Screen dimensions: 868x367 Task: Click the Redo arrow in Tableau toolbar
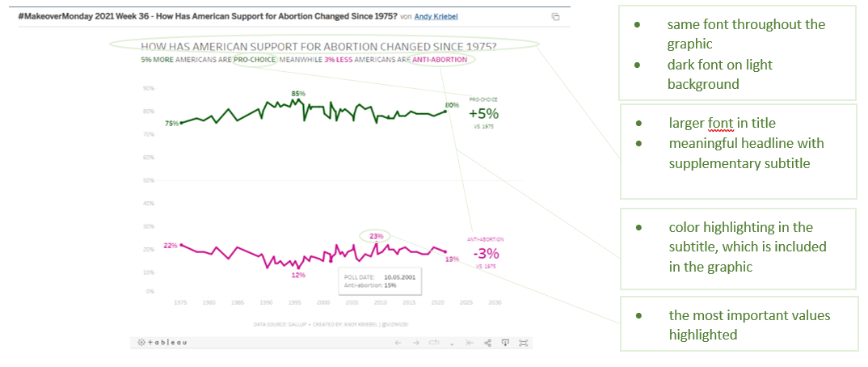pyautogui.click(x=416, y=343)
